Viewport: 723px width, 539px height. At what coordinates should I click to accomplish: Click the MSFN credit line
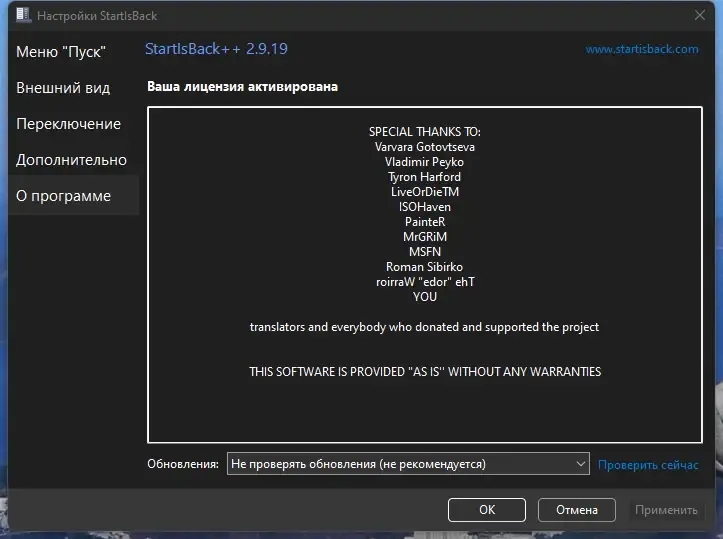425,252
